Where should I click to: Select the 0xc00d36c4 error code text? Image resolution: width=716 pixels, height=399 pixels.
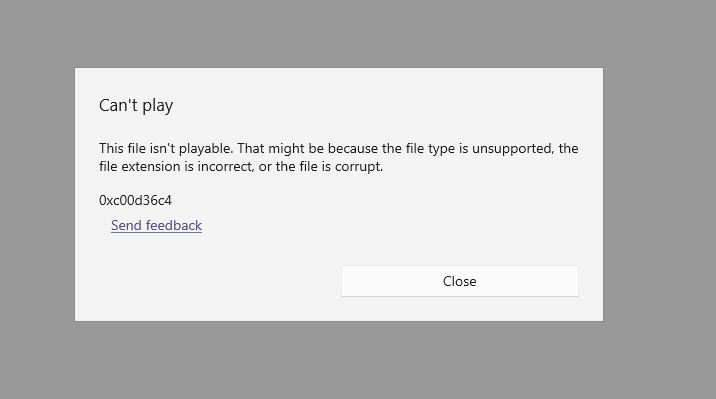(135, 200)
